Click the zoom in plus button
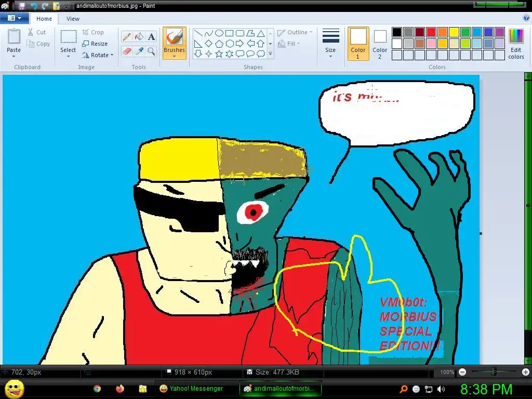This screenshot has height=399, width=532. pos(526,372)
